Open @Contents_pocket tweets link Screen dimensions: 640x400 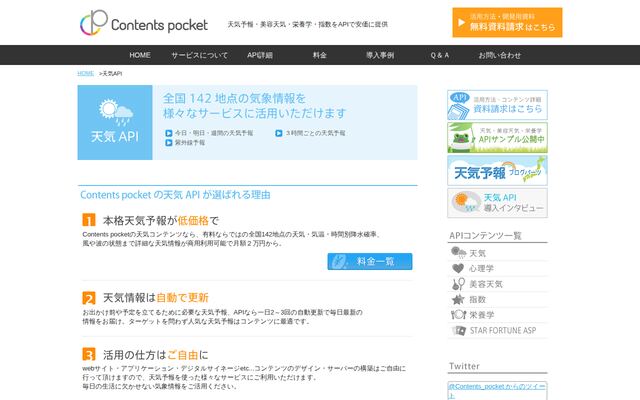coord(497,390)
